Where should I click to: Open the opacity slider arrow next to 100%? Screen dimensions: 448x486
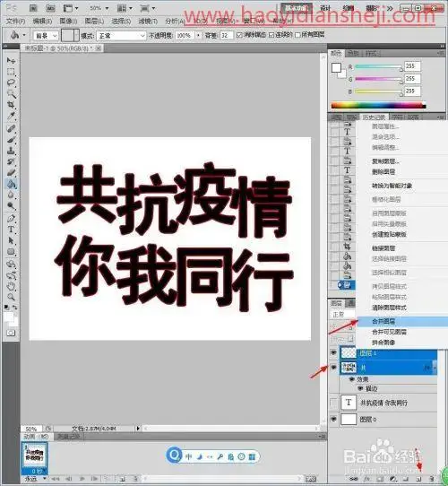coord(198,35)
